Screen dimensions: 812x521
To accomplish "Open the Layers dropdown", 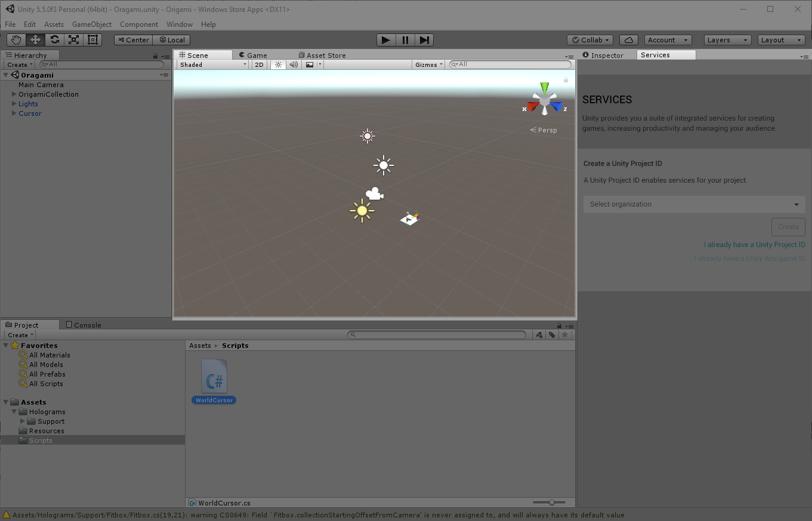I will point(727,40).
